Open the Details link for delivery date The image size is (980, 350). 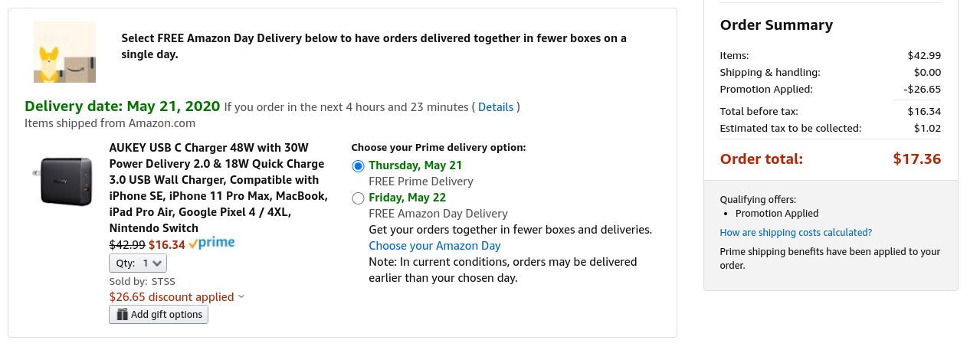pos(496,106)
